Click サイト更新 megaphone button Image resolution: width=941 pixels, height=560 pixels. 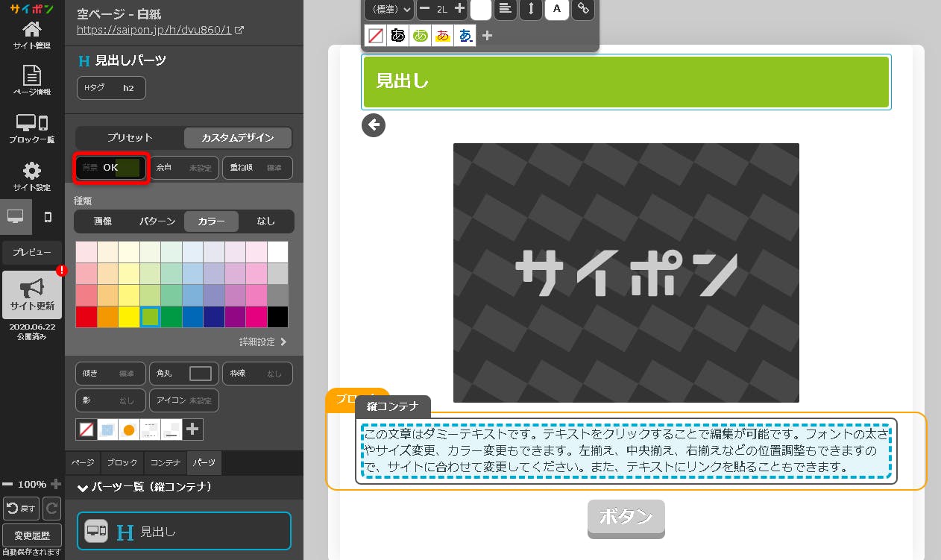click(32, 295)
